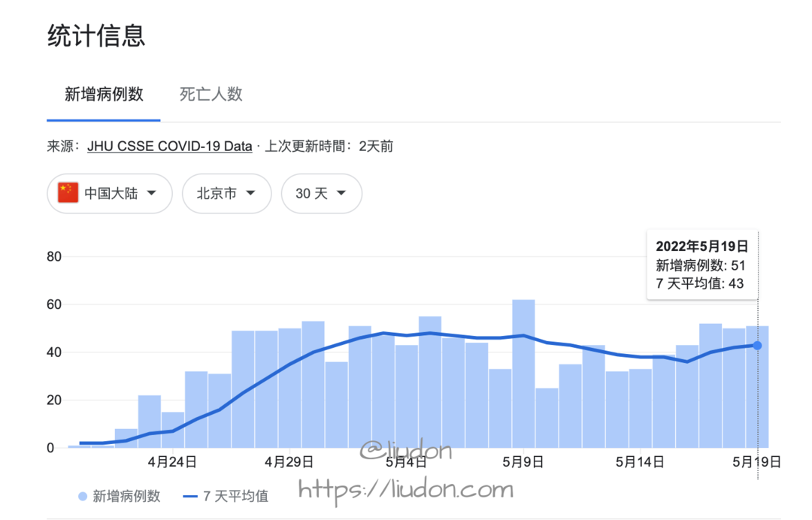Click the 7 天平均值: 43 tooltip value
This screenshot has height=520, width=812.
(x=700, y=283)
